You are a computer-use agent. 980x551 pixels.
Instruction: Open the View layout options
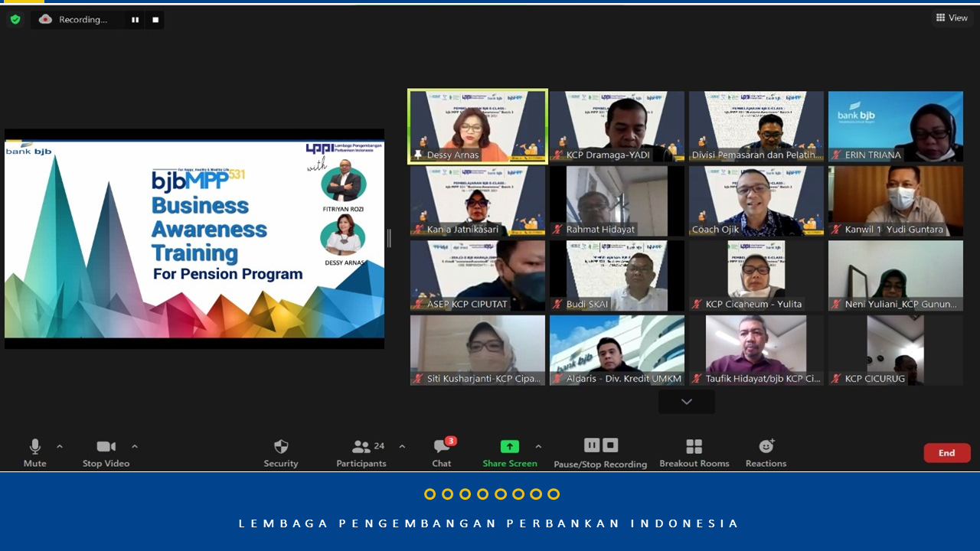[952, 18]
